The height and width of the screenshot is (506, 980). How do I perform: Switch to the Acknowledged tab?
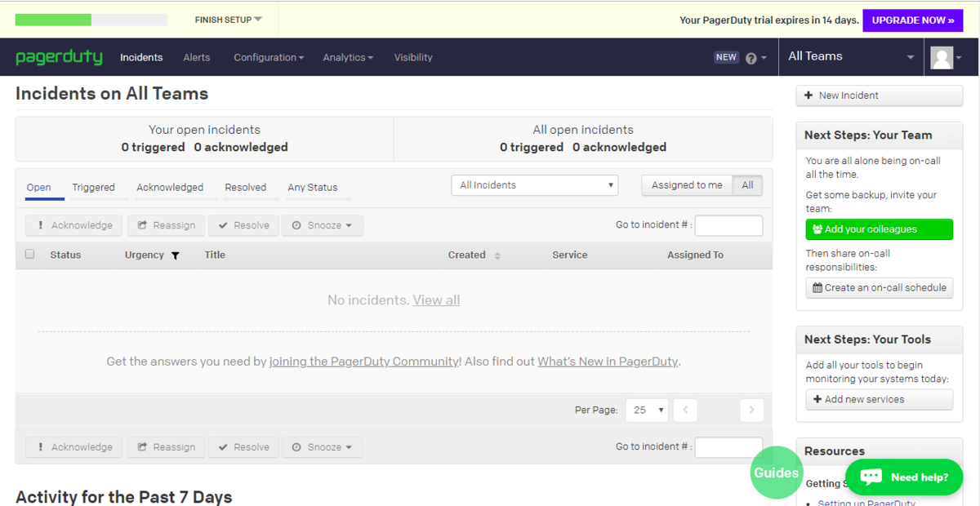tap(170, 187)
